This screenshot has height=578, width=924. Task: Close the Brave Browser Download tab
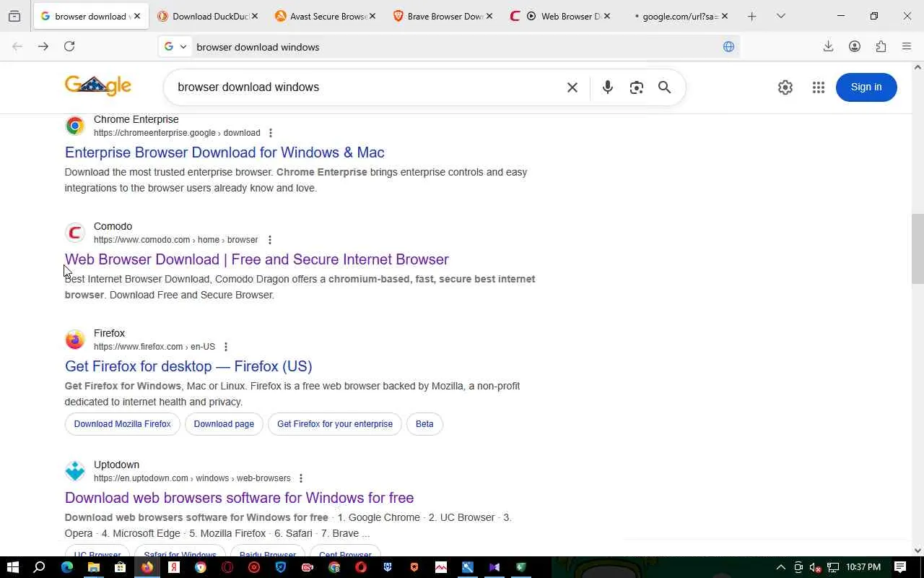[x=489, y=16]
